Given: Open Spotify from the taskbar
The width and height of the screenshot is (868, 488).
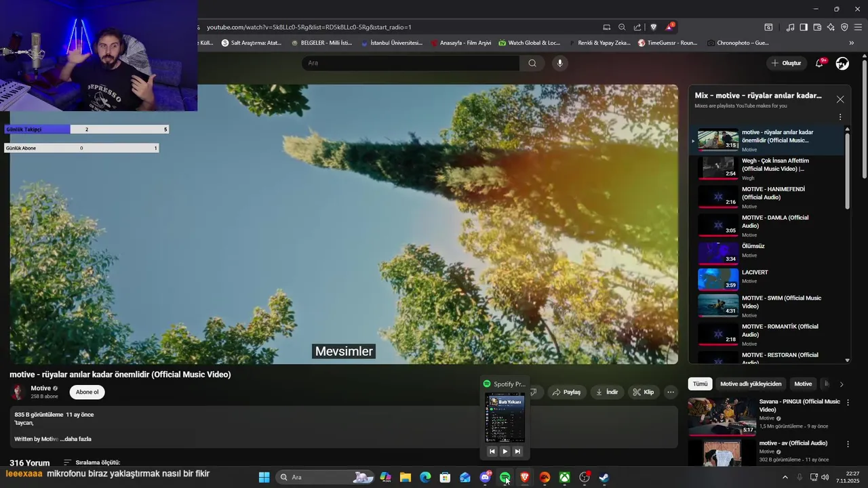Looking at the screenshot, I should (505, 477).
